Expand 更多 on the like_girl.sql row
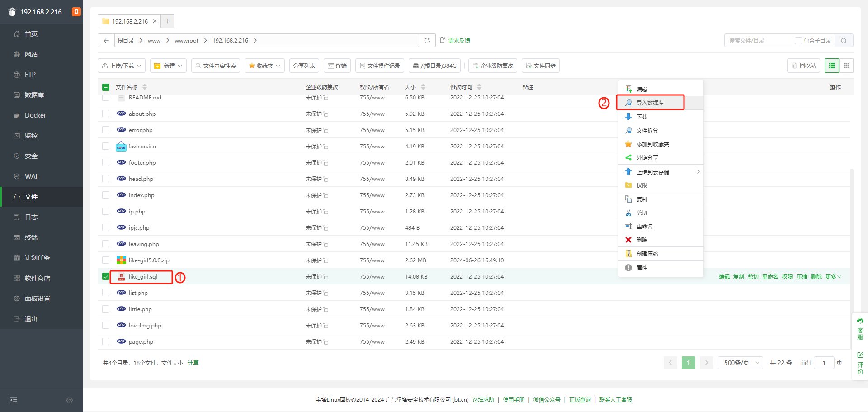Screen dimensions: 868x412 click(833, 276)
